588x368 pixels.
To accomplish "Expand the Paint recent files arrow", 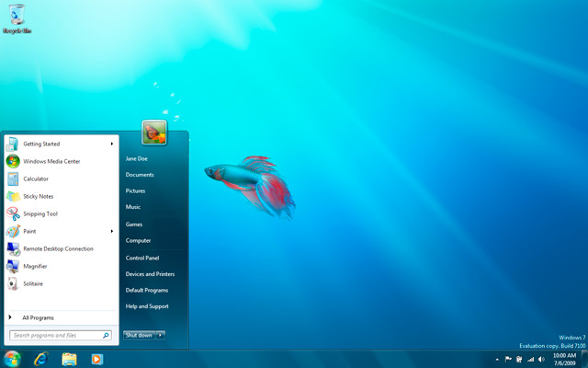I will [112, 231].
